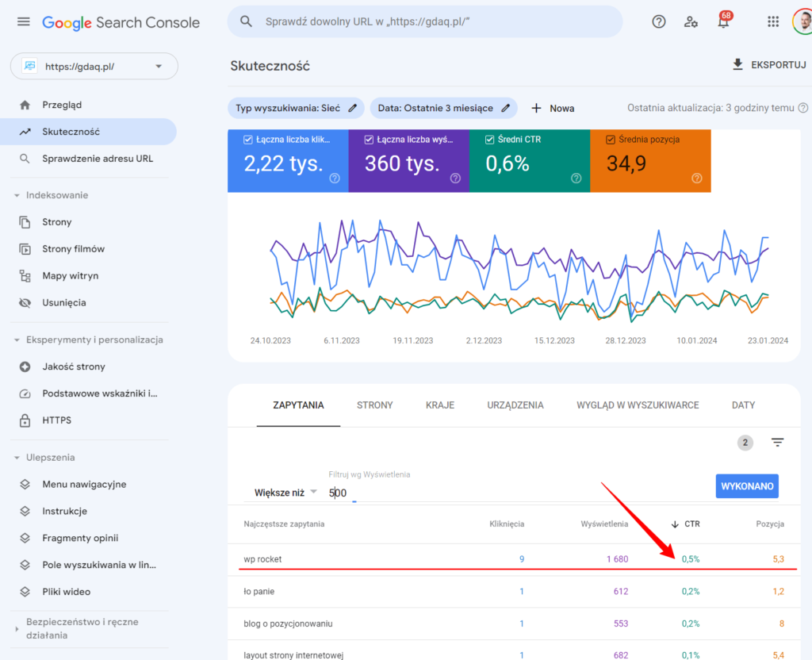Toggle the average position checkbox

point(610,140)
